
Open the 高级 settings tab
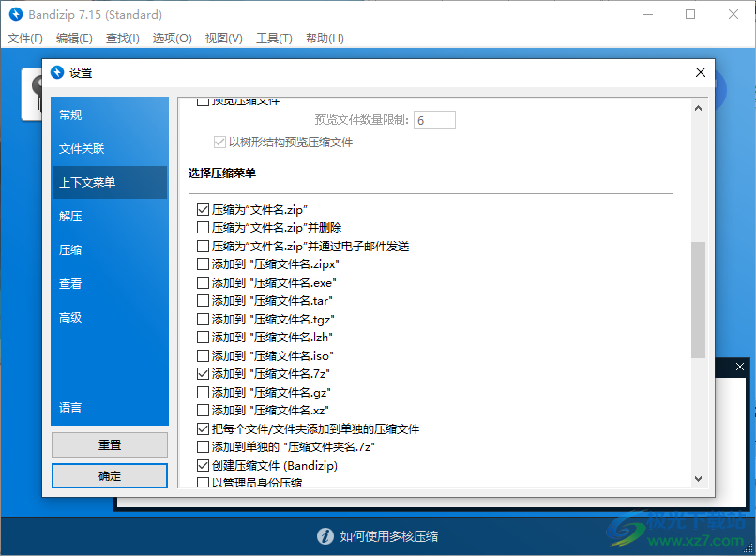pos(110,317)
